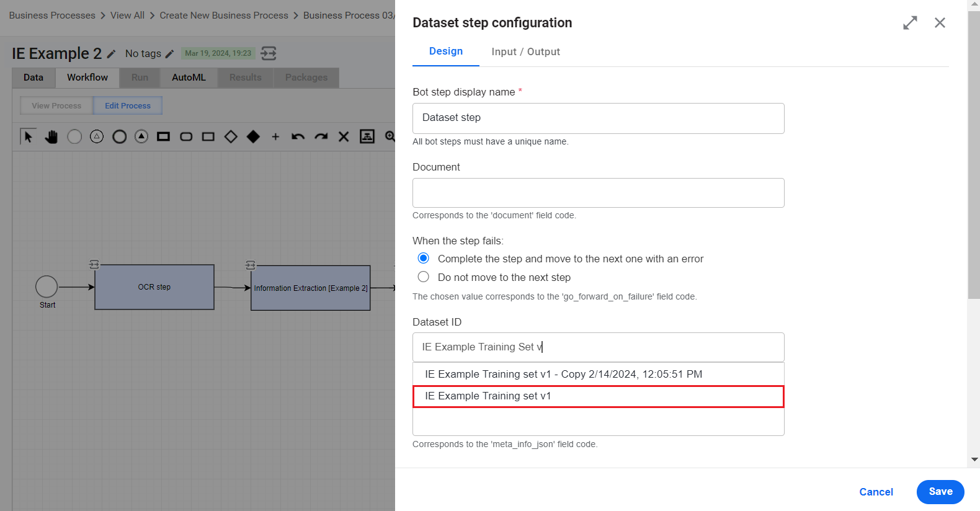This screenshot has width=980, height=511.
Task: Pick the thick-bordered rectangle shape
Action: point(163,136)
